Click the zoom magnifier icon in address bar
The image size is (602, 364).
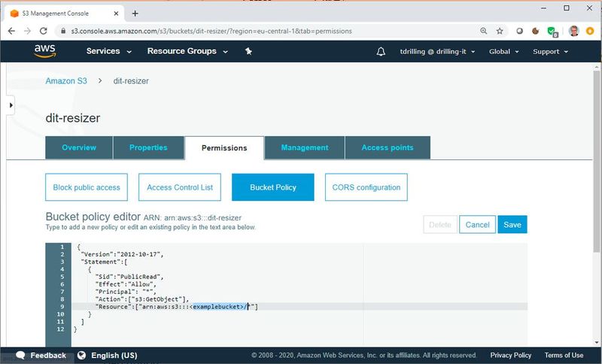483,31
